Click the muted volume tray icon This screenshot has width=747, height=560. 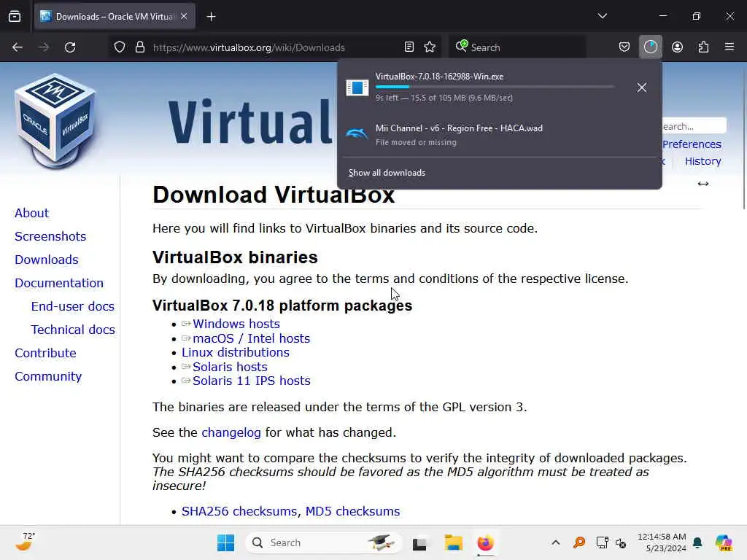621,542
